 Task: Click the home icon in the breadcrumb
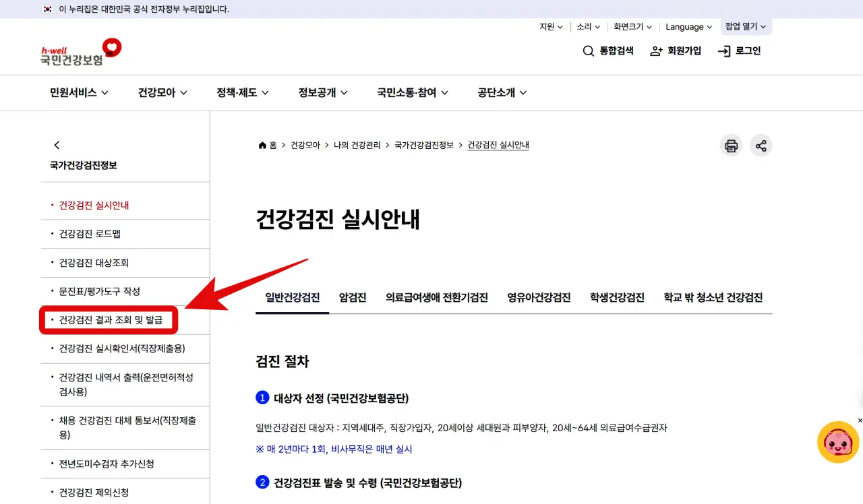click(x=262, y=144)
